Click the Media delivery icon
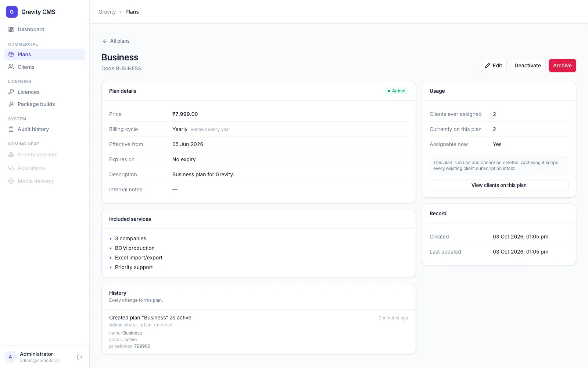Image resolution: width=588 pixels, height=368 pixels. point(11,181)
